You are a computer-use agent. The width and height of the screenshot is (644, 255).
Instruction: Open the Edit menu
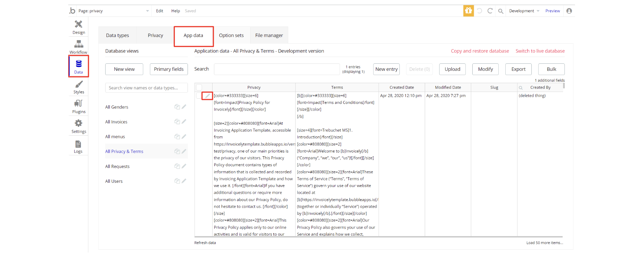[159, 11]
